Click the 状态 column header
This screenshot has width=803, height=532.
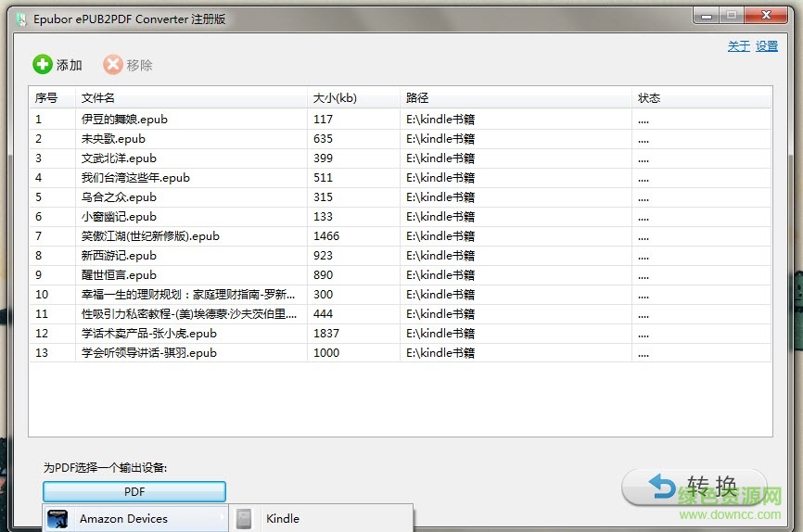click(x=702, y=98)
